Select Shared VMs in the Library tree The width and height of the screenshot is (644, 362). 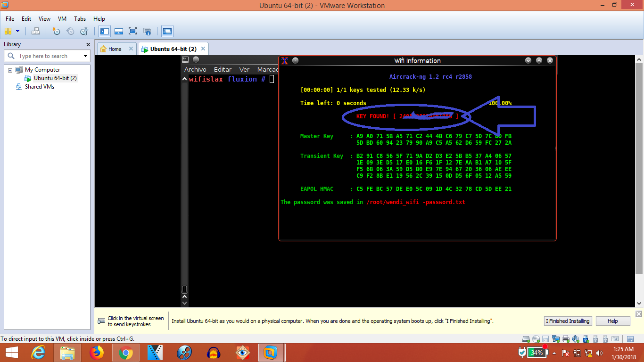click(40, 87)
